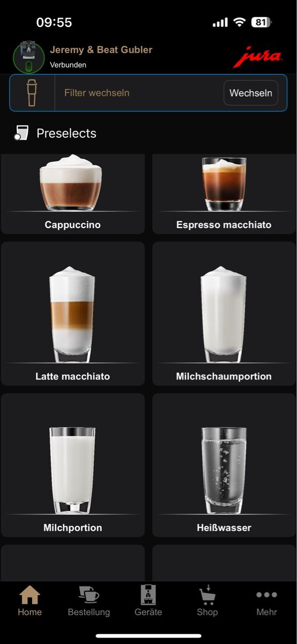Click the Preselects cup icon
Image resolution: width=297 pixels, height=644 pixels.
pos(21,133)
